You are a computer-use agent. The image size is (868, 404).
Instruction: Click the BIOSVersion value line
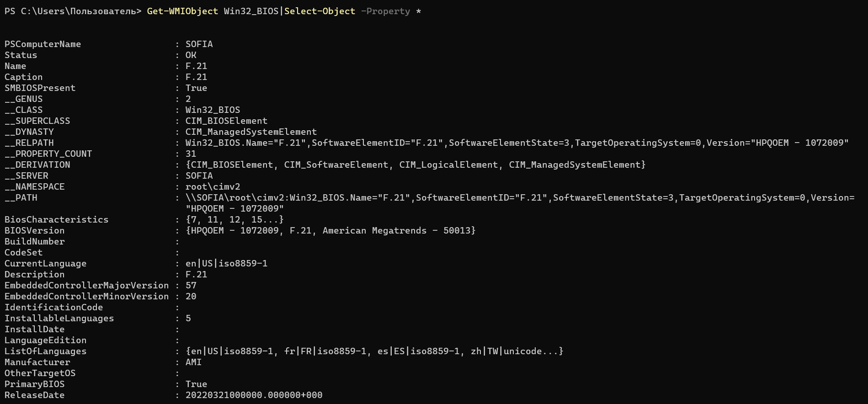330,230
